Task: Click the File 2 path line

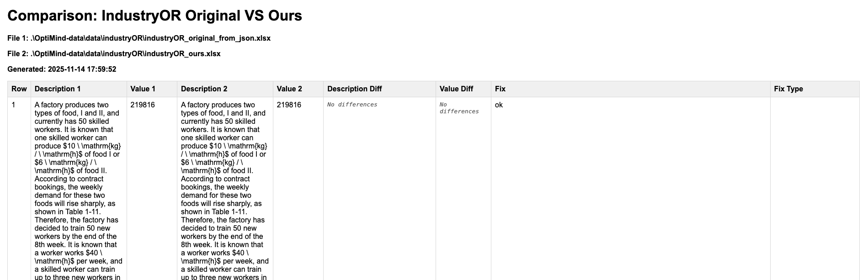Action: click(114, 54)
